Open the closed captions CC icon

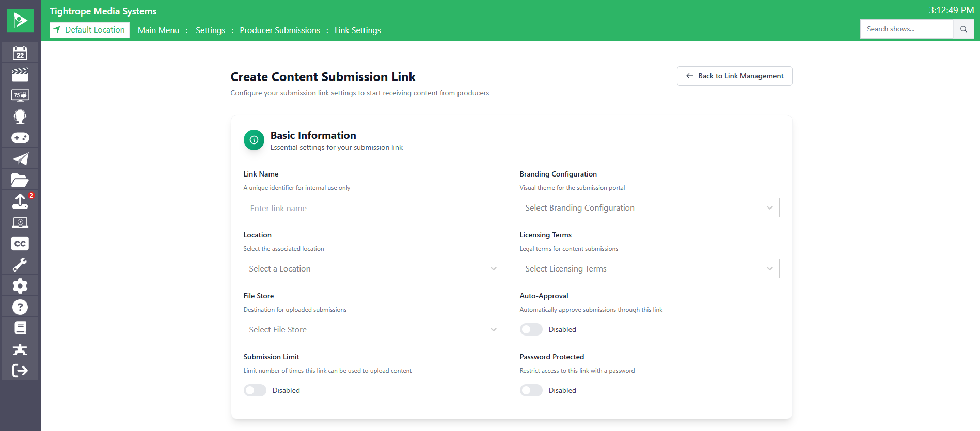20,244
